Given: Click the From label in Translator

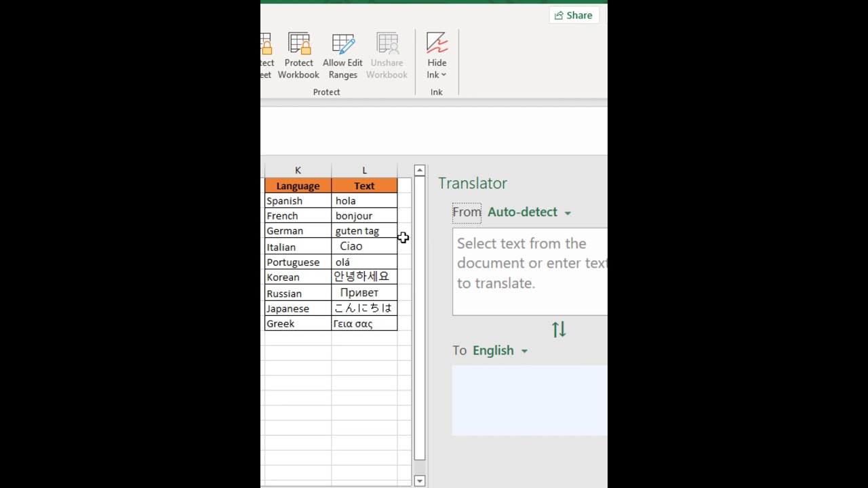Looking at the screenshot, I should 467,212.
